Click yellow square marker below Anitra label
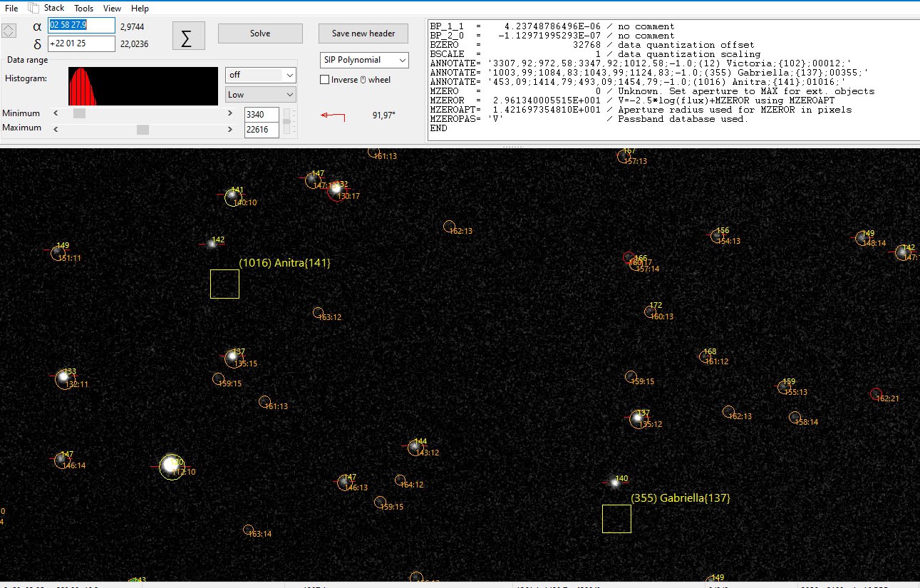 224,284
